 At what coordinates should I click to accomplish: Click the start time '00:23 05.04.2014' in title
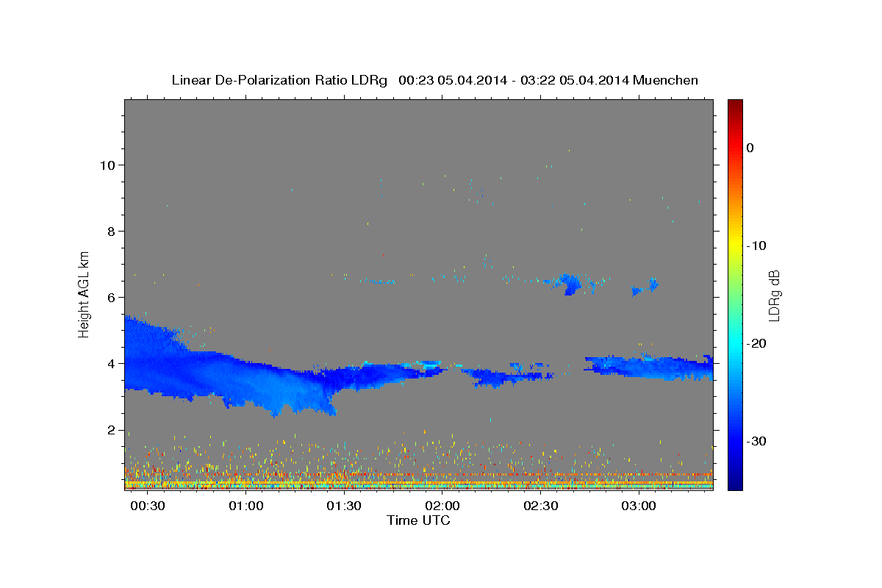click(452, 80)
